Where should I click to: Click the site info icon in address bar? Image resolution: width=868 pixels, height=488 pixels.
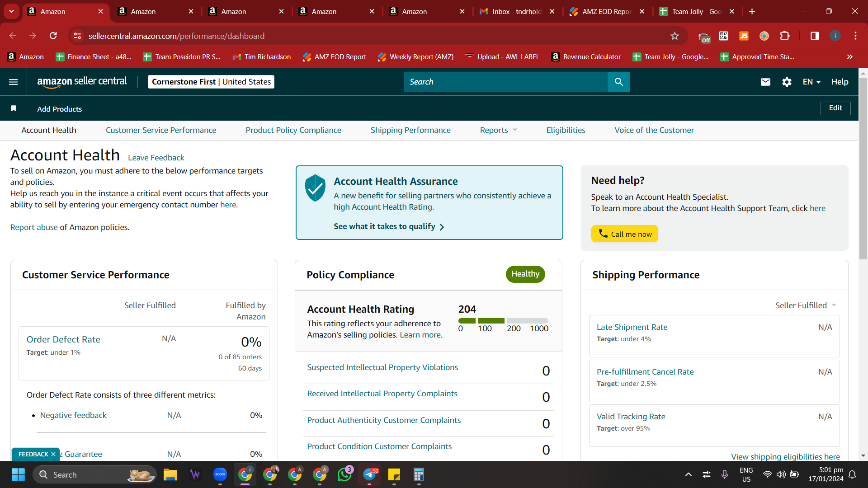(x=77, y=36)
